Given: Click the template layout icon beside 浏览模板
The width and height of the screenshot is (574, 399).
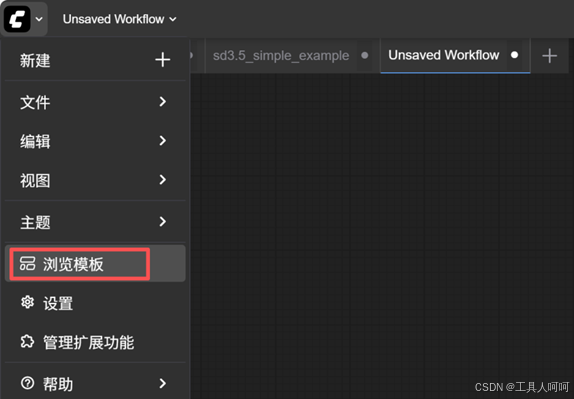Looking at the screenshot, I should [27, 264].
